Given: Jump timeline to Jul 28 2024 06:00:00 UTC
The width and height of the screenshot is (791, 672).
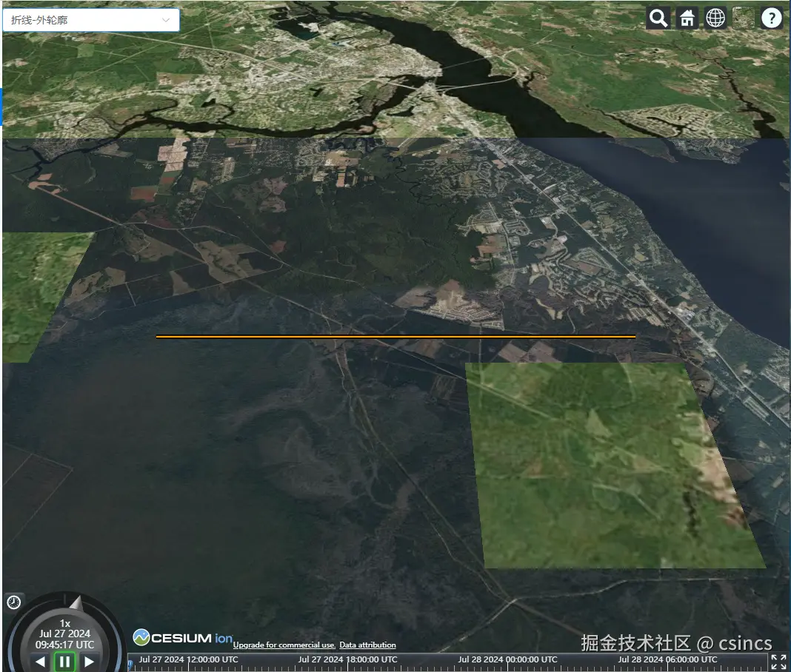Looking at the screenshot, I should (667, 659).
